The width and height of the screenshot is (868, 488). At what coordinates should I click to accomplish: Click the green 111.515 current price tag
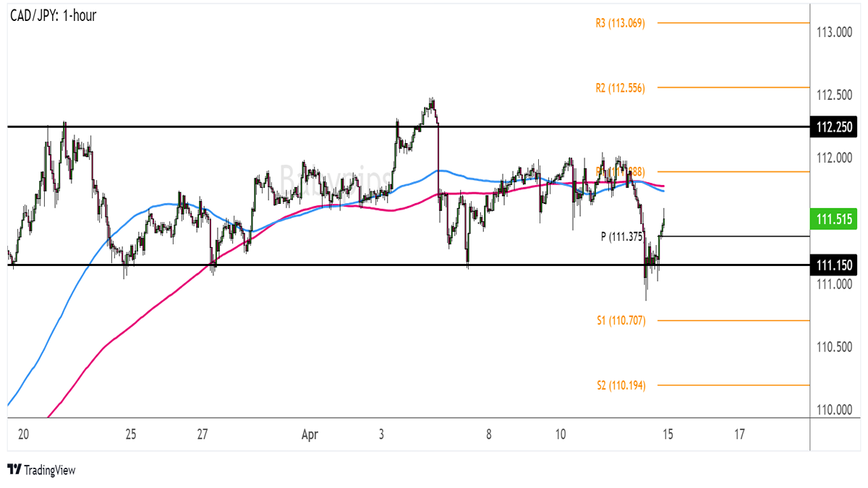[833, 219]
